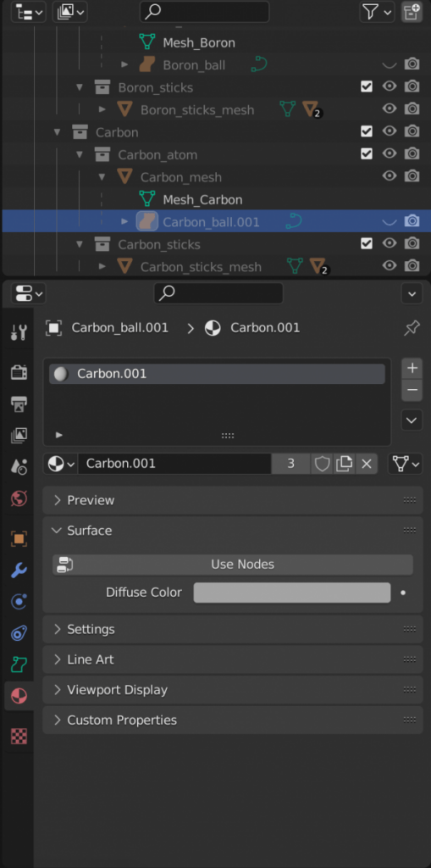This screenshot has width=431, height=868.
Task: Toggle fake user shield icon
Action: click(322, 464)
